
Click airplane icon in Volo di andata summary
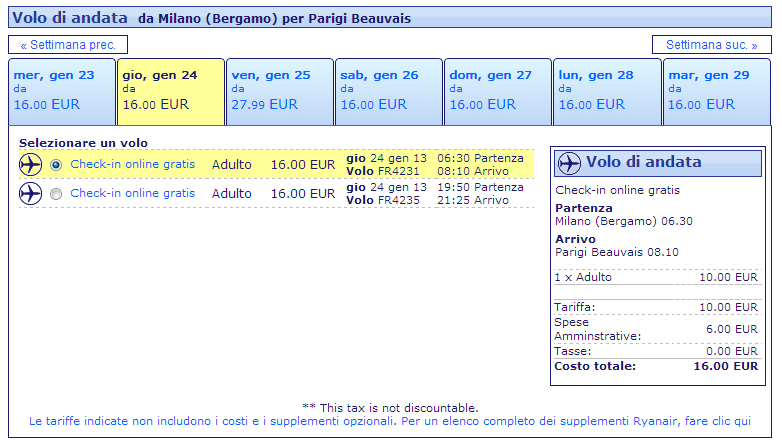click(x=569, y=163)
